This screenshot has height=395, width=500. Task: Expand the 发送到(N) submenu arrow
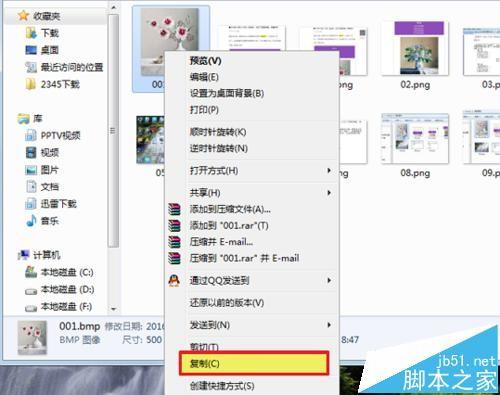tap(329, 325)
